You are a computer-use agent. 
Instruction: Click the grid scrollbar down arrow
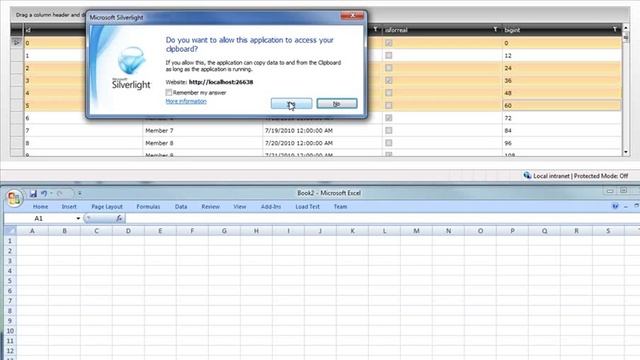(x=626, y=152)
